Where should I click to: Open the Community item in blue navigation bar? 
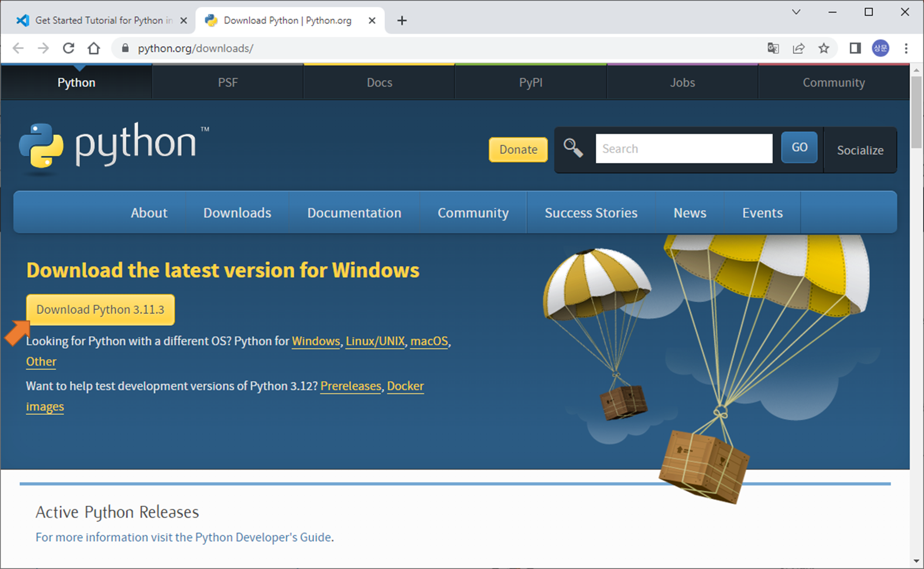point(473,213)
